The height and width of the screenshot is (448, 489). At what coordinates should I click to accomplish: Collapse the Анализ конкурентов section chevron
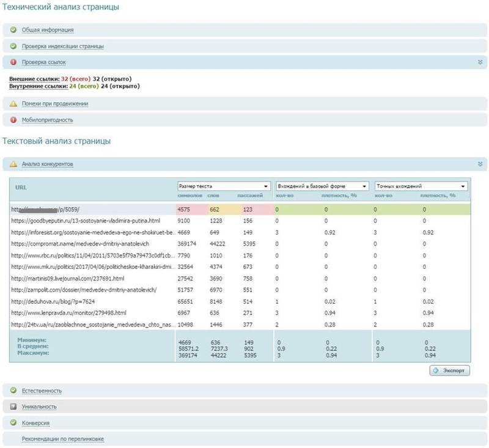tap(480, 164)
